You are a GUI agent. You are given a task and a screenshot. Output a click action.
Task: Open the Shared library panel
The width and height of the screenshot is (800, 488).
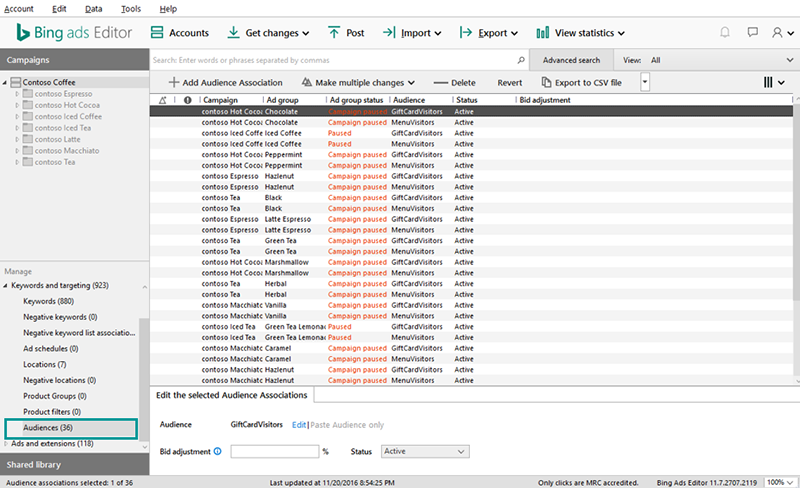tap(74, 465)
